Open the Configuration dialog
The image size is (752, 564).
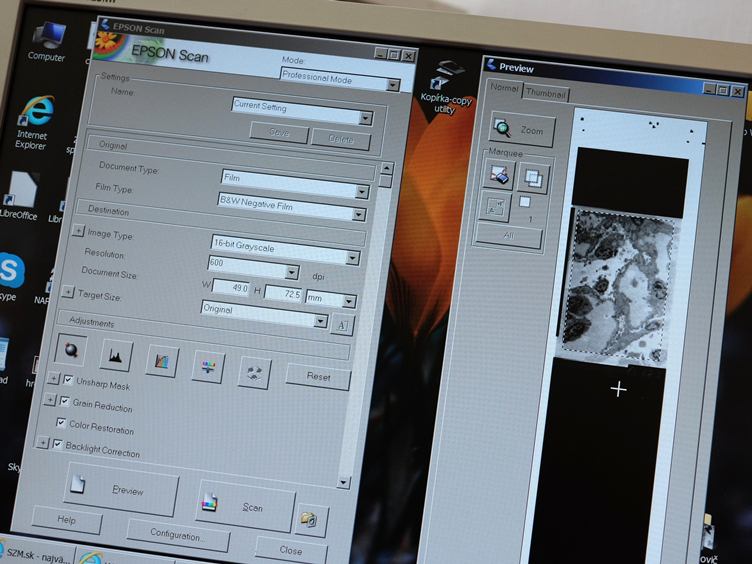point(178,534)
